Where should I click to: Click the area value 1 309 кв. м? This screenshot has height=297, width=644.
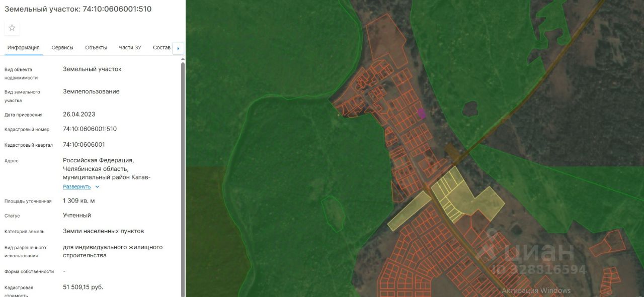(79, 201)
